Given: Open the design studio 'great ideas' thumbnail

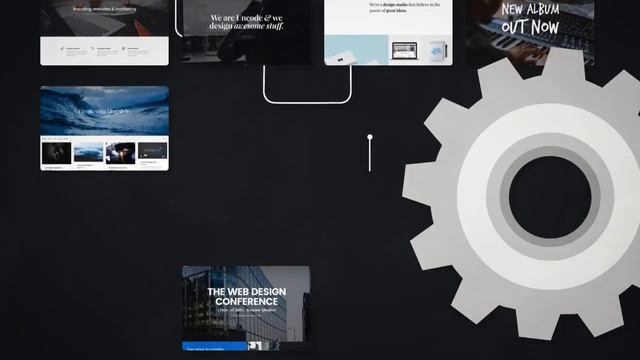Looking at the screenshot, I should point(388,33).
